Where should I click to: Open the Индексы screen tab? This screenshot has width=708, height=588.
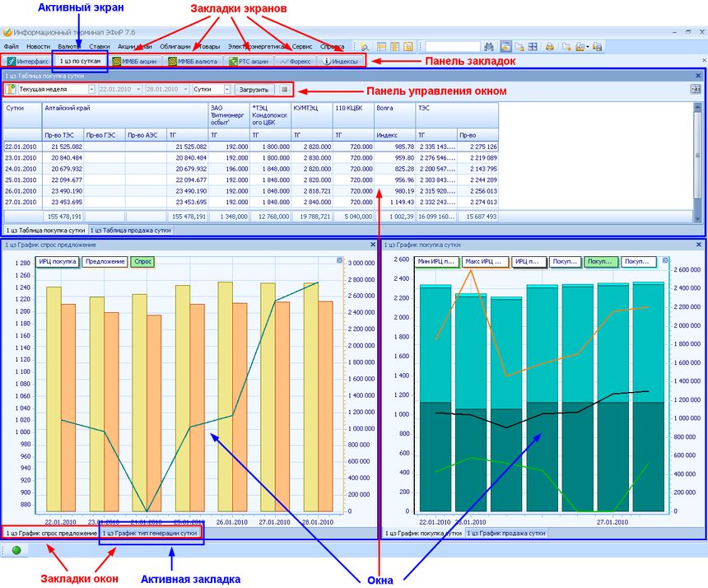(341, 62)
